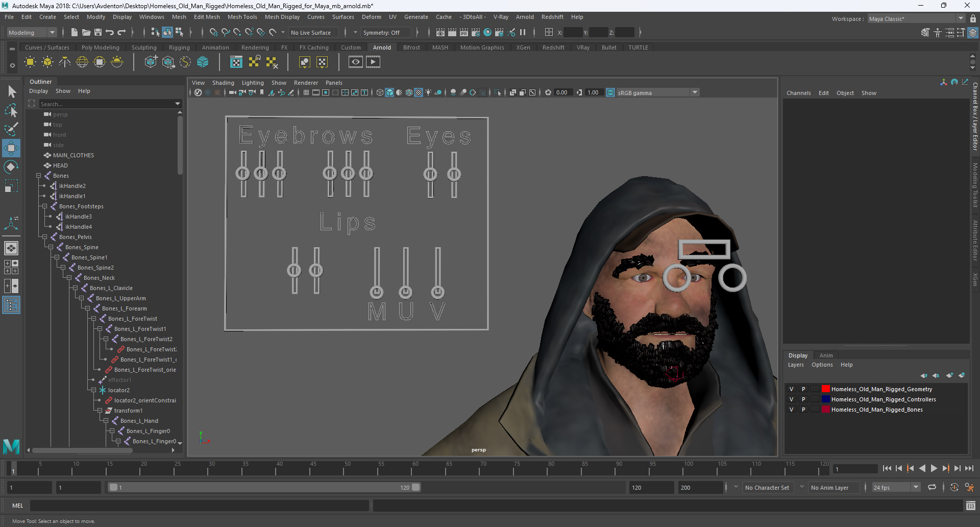Select the four view layout icon

11,267
